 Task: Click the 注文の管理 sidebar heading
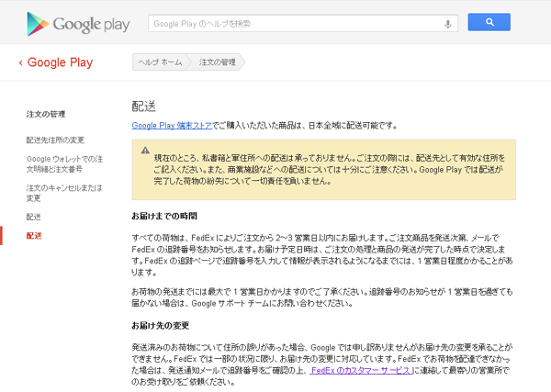click(46, 114)
